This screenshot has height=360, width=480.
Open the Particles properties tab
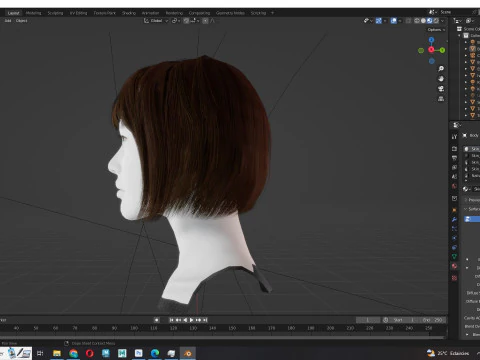454,229
